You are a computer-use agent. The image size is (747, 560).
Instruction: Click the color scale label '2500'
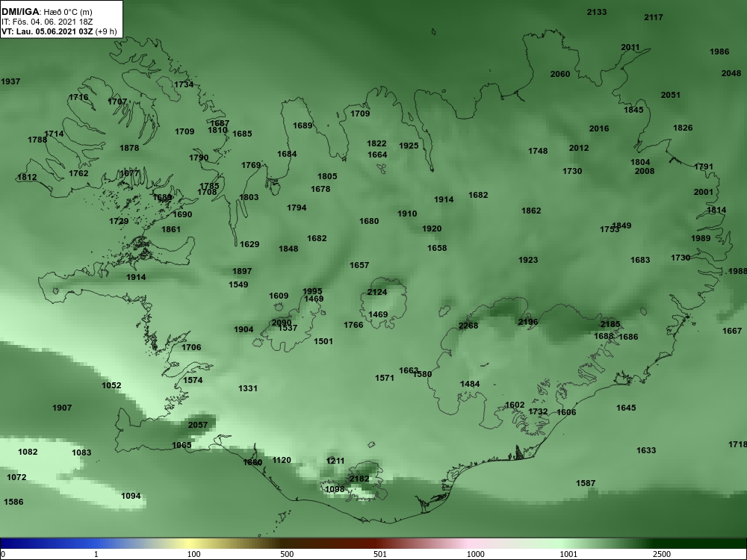[661, 554]
